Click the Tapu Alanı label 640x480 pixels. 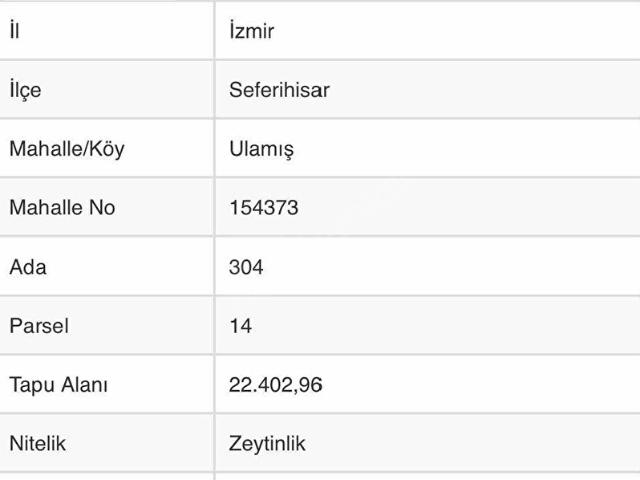(58, 385)
